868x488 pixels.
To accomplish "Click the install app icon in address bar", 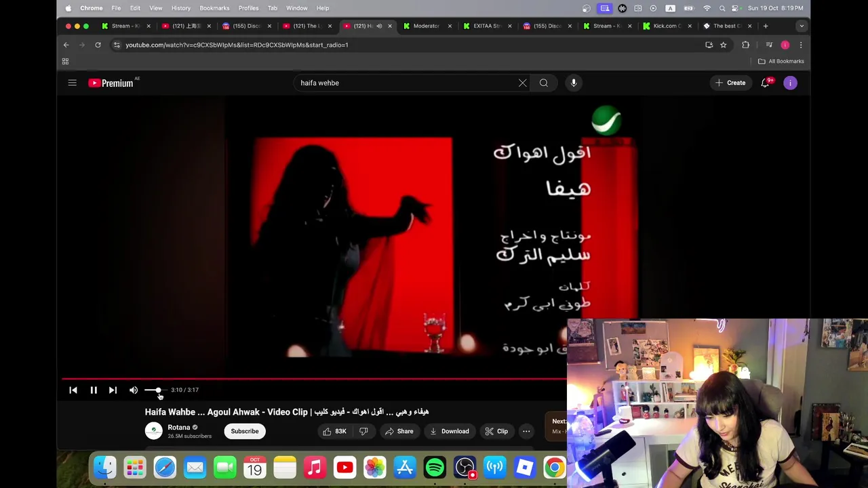I will pos(709,45).
